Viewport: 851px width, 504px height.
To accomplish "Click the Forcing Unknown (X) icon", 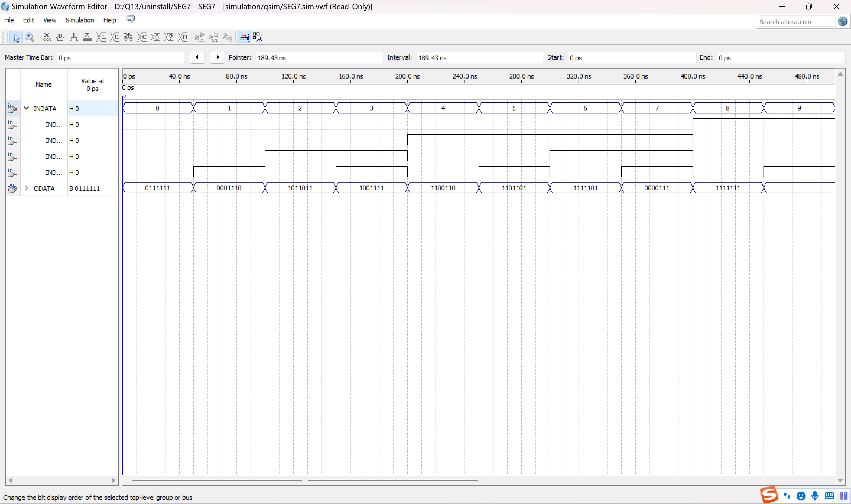I will (46, 37).
